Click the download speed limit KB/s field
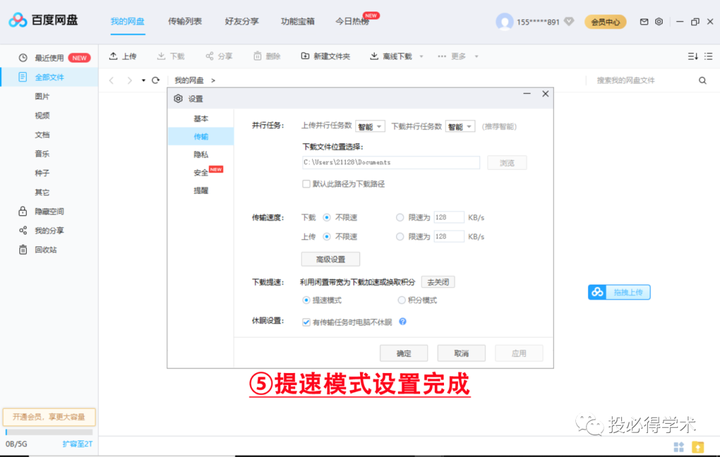The width and height of the screenshot is (720, 457). click(x=449, y=217)
